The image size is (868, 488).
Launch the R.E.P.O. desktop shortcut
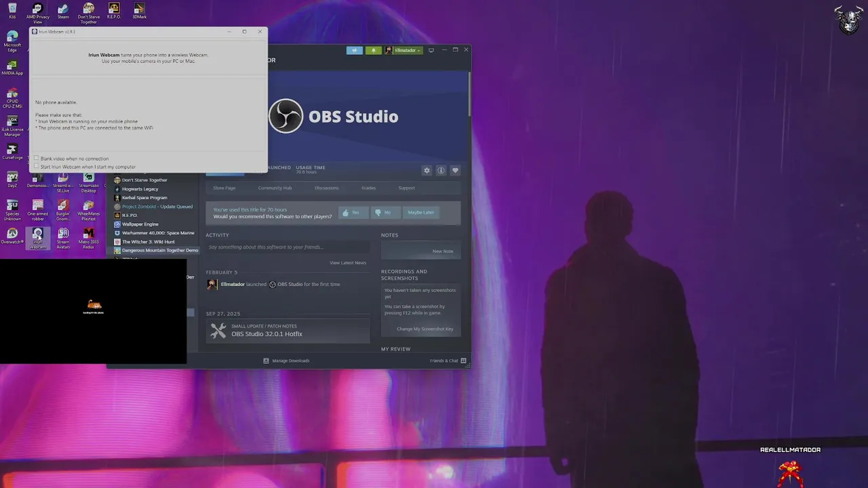[114, 11]
